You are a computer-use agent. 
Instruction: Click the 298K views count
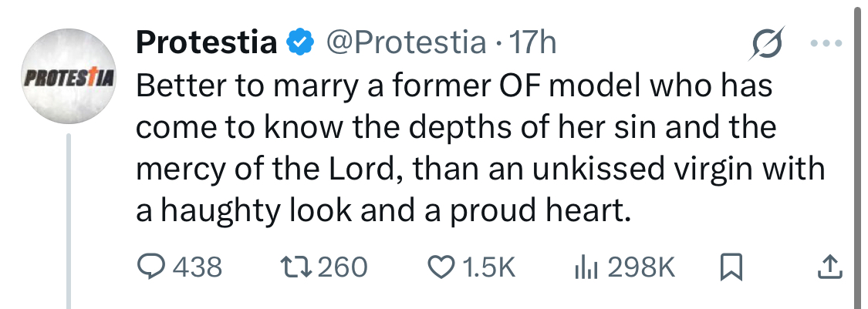[641, 267]
